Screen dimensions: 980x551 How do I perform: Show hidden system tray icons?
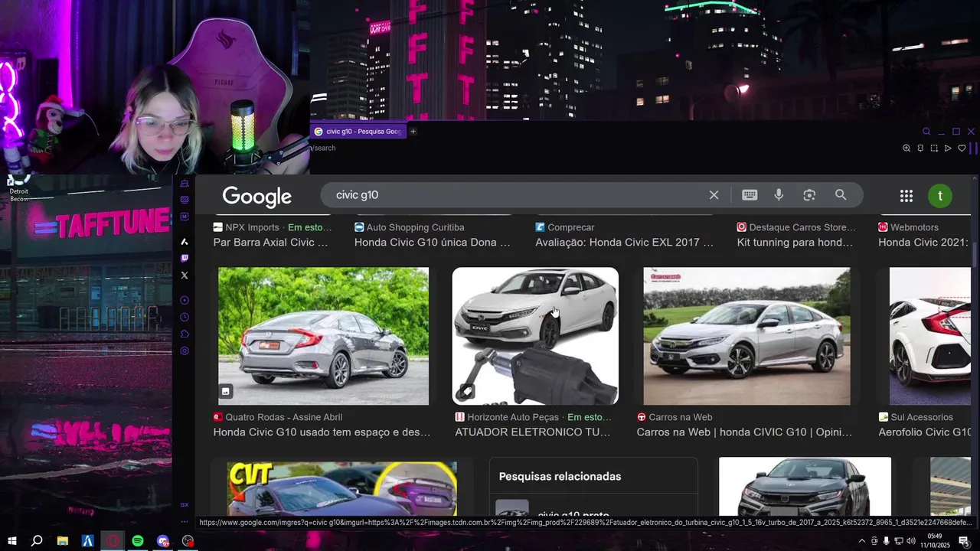pyautogui.click(x=862, y=541)
